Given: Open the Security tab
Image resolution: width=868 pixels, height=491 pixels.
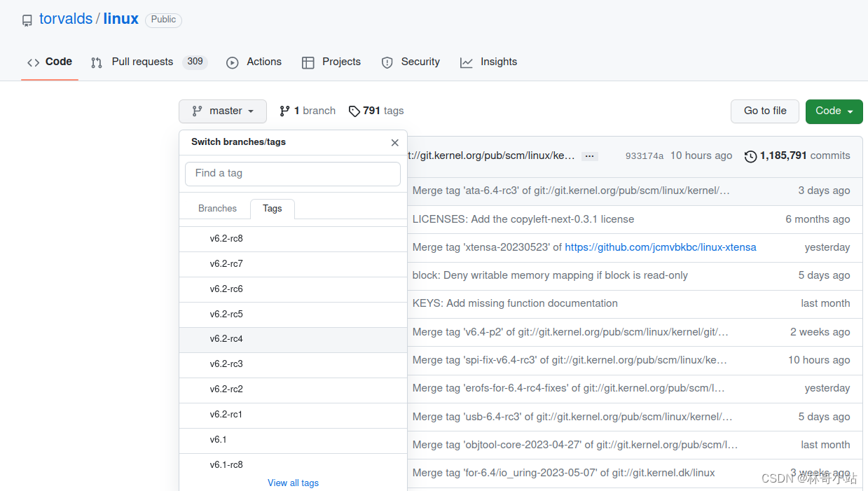Looking at the screenshot, I should (411, 62).
